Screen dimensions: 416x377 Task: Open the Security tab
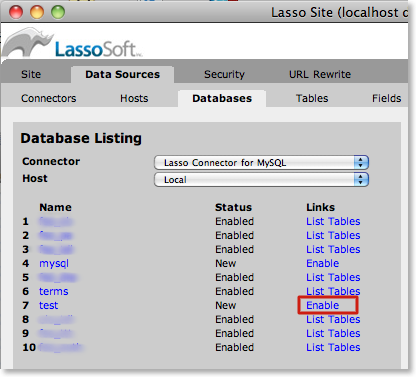click(x=224, y=74)
